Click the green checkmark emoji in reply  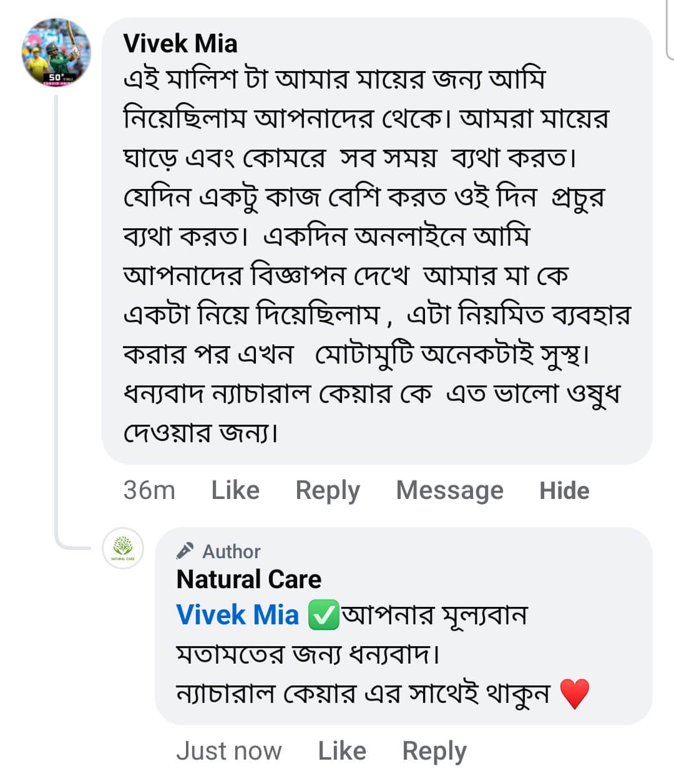[323, 615]
